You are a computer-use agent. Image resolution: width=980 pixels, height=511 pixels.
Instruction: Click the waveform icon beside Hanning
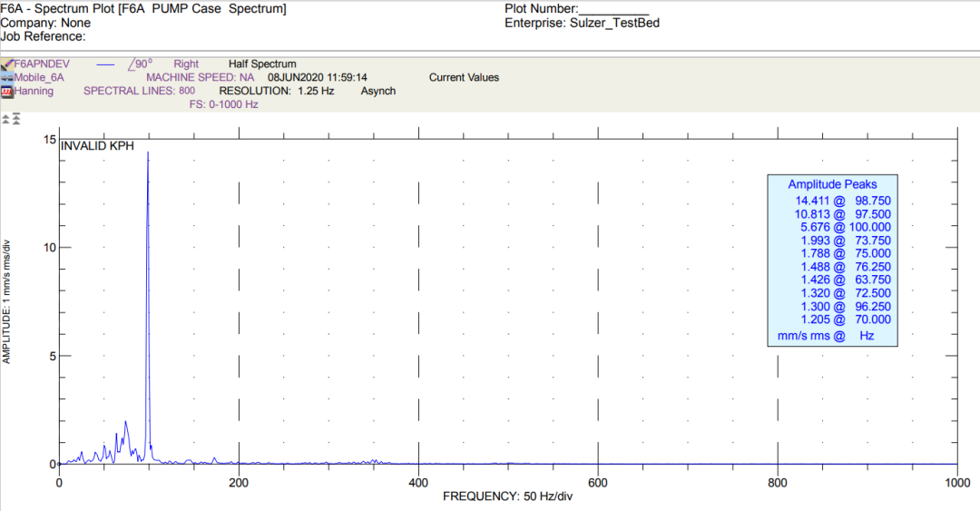click(7, 92)
